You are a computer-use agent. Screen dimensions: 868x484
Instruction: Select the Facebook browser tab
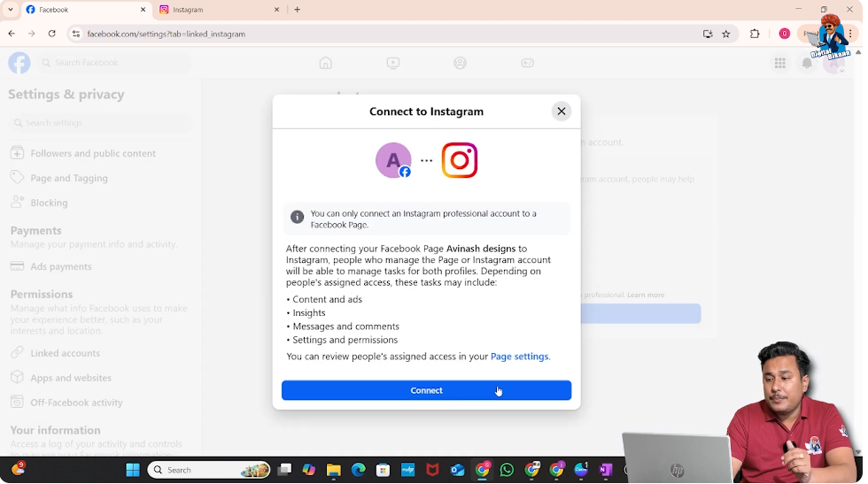[x=87, y=10]
